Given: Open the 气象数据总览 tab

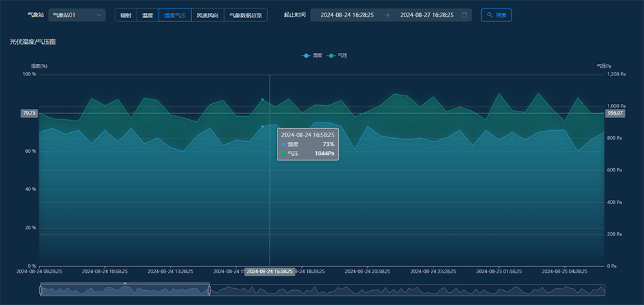Looking at the screenshot, I should pos(245,15).
